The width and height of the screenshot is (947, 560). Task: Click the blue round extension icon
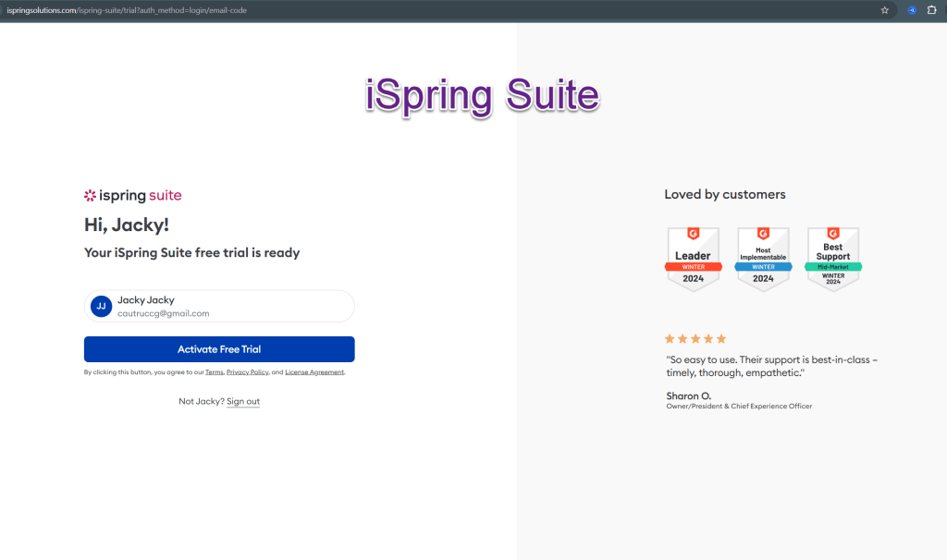912,10
